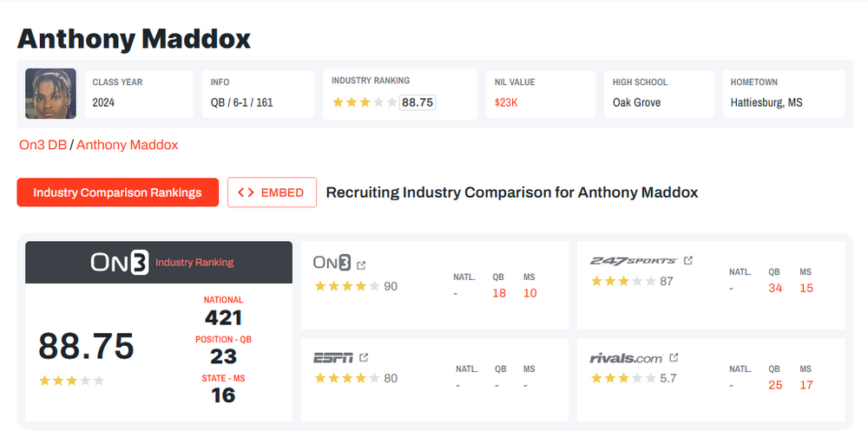The width and height of the screenshot is (868, 437).
Task: Open On3 external link icon
Action: click(362, 264)
